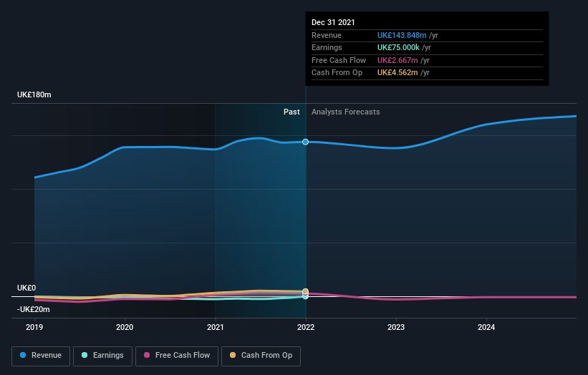588x375 pixels.
Task: Toggle the Revenue legend button
Action: click(x=41, y=356)
